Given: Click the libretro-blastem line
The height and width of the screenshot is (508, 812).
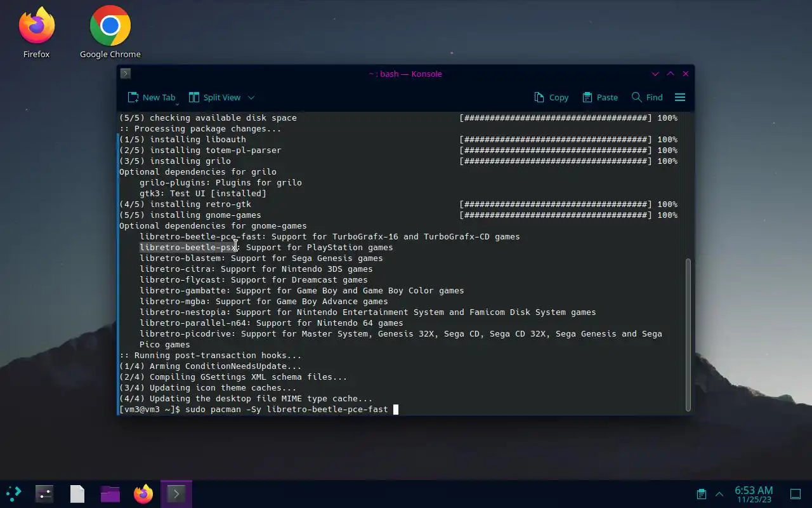Looking at the screenshot, I should [261, 258].
